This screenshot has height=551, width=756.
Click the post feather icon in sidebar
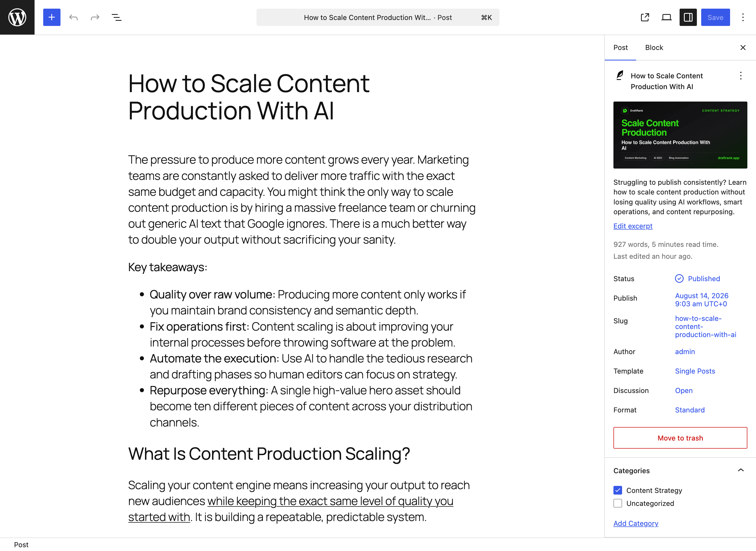[620, 75]
